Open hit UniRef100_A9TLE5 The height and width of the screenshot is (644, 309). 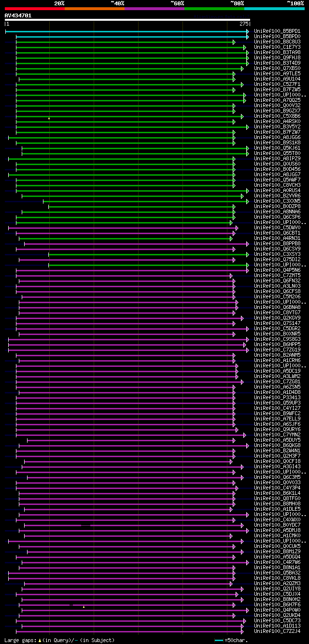277,74
